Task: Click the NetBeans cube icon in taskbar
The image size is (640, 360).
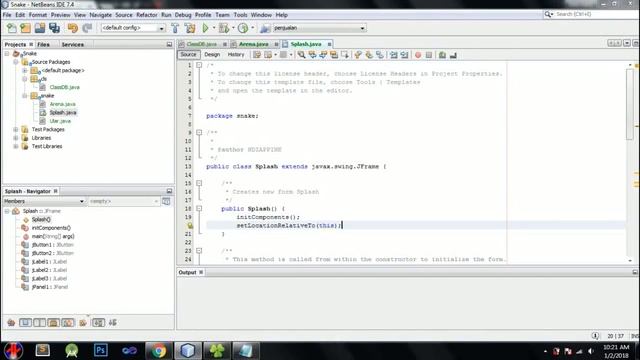Action: point(188,351)
